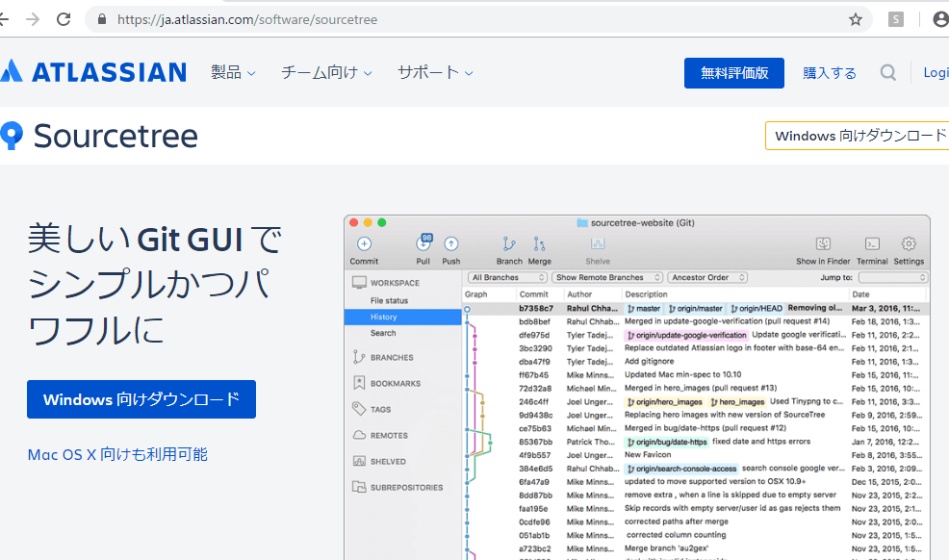Screen dimensions: 949x560
Task: Select the 'New Favicon' commit
Action: click(694, 455)
